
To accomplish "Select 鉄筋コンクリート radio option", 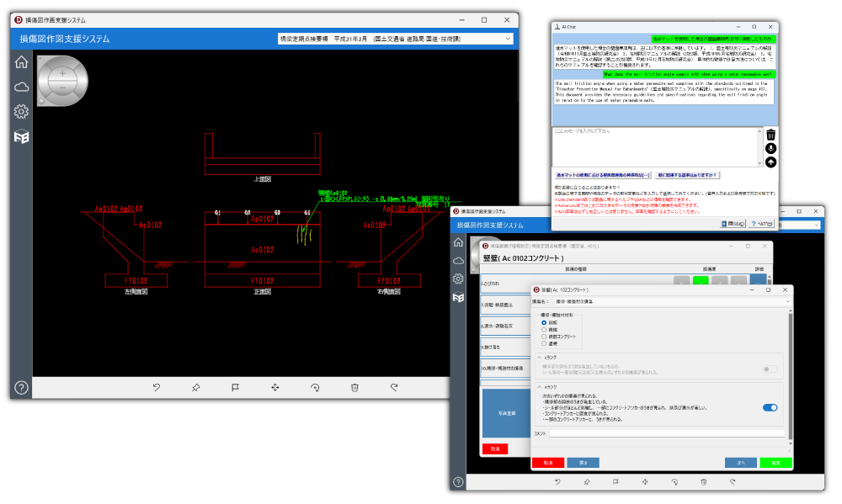I will 544,337.
